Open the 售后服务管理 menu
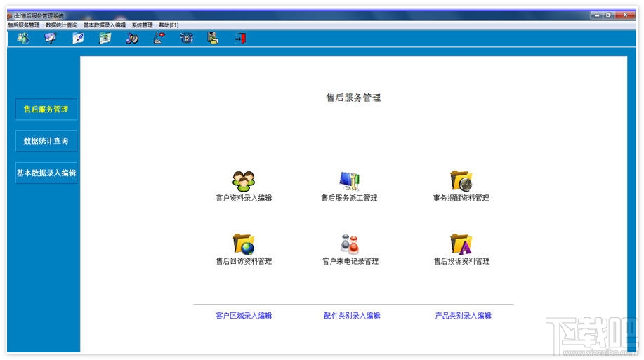644x360 pixels. click(x=24, y=25)
